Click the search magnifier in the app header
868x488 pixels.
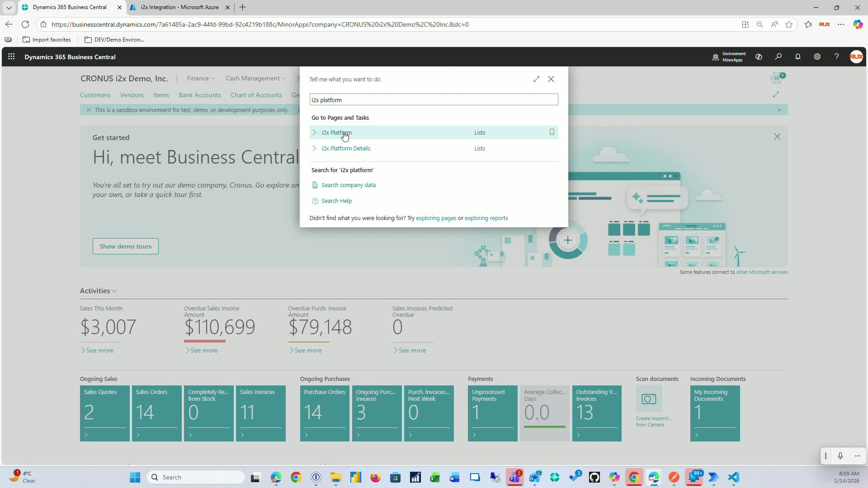(778, 57)
